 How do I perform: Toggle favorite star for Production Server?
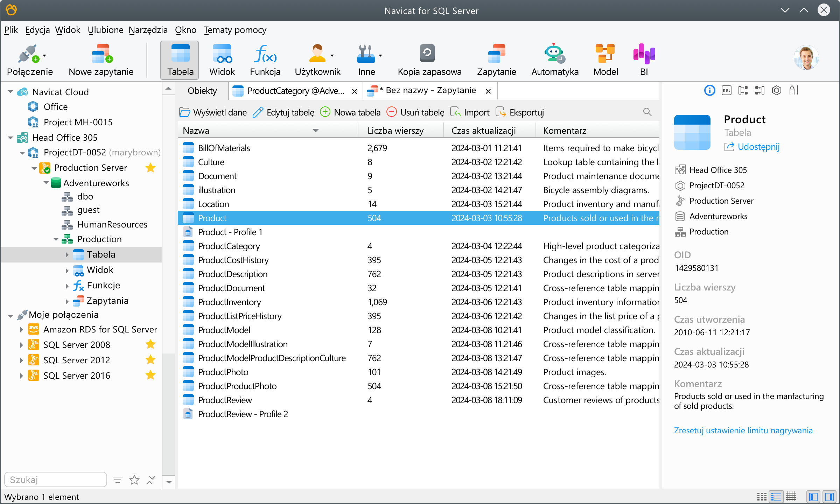pos(150,168)
